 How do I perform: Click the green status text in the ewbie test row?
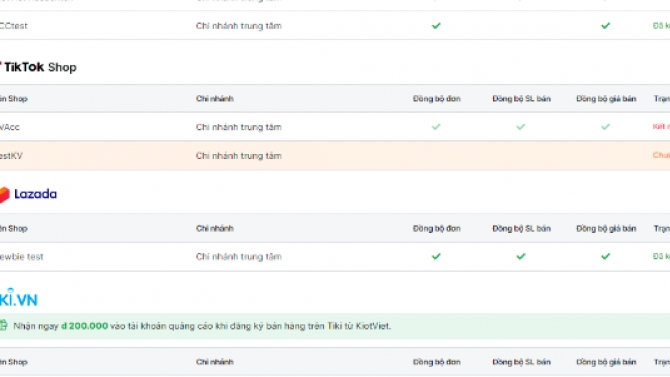click(x=661, y=256)
